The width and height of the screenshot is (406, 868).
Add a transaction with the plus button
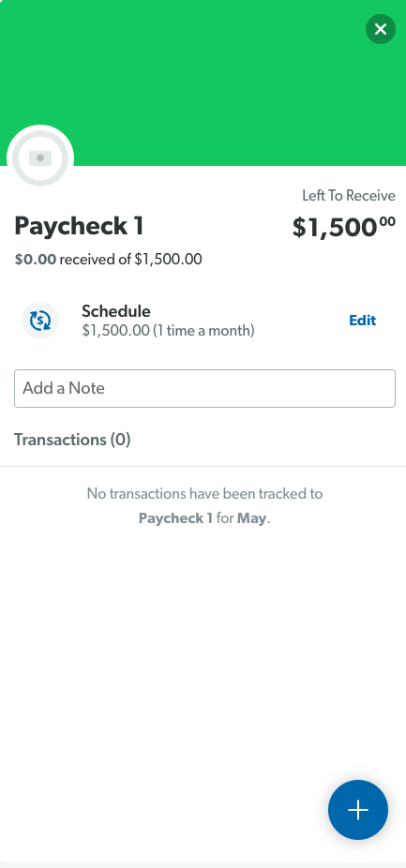[x=358, y=810]
